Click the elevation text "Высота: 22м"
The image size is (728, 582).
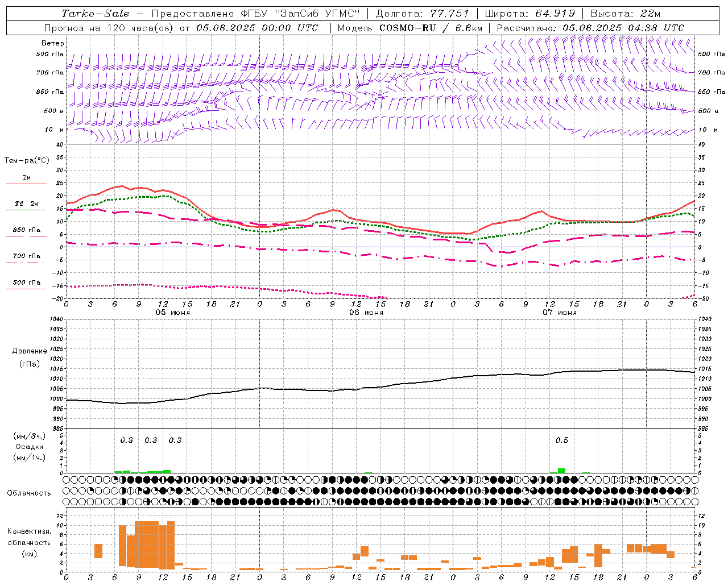click(626, 14)
